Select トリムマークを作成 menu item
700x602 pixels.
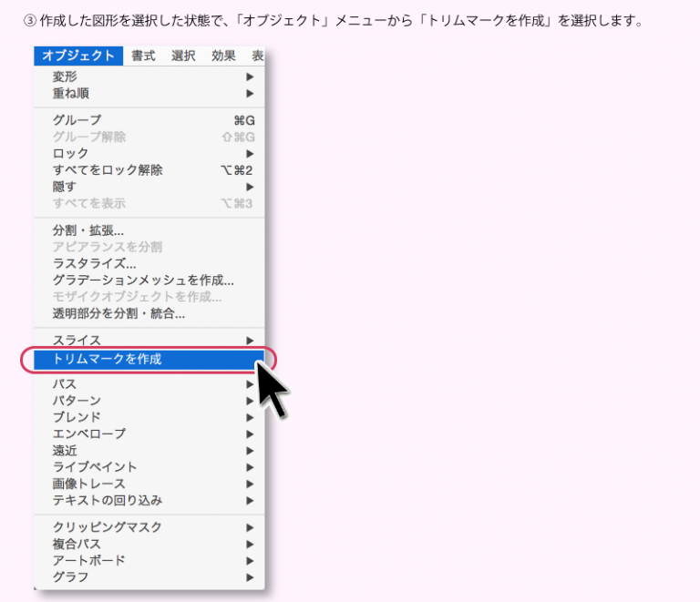108,359
